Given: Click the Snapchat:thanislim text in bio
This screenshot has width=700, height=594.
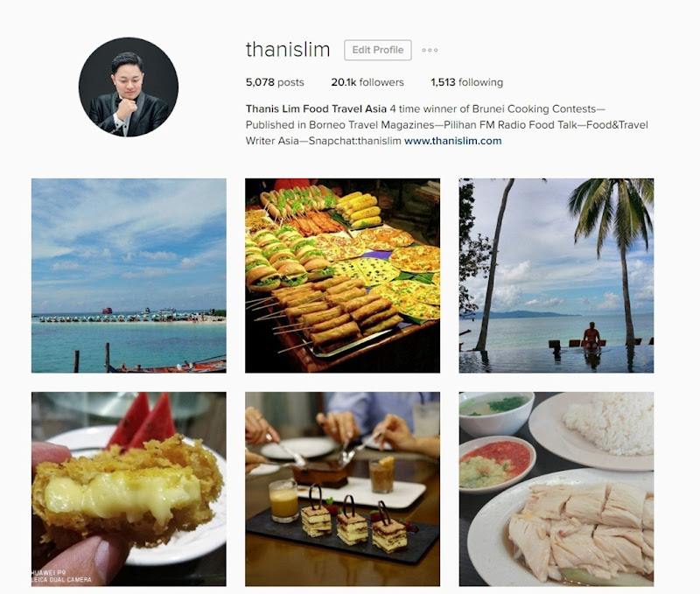Looking at the screenshot, I should pos(355,141).
